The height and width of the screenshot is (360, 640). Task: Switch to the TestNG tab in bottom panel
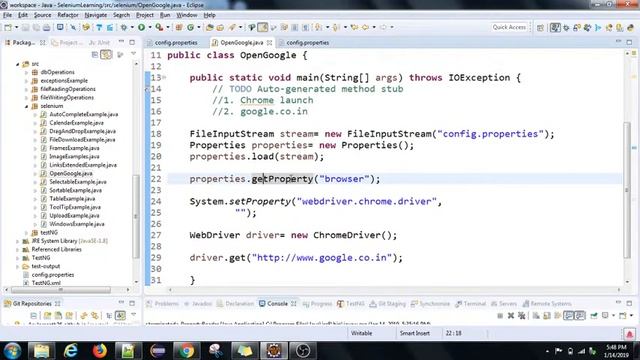click(351, 304)
